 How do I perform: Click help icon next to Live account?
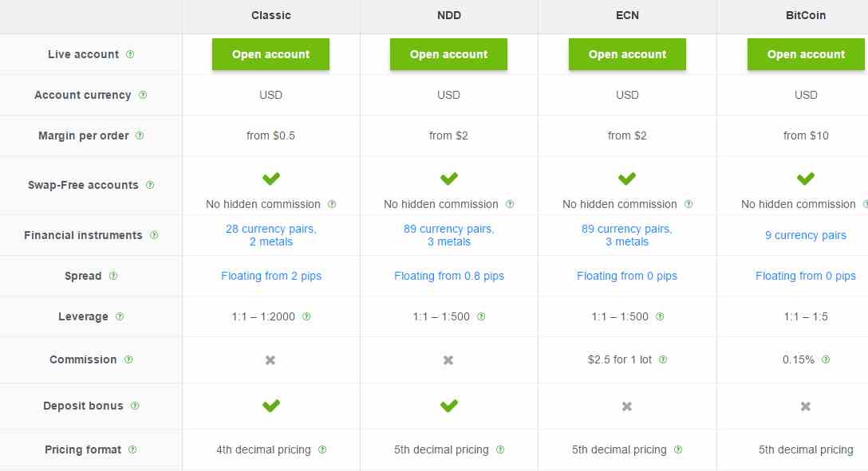[x=130, y=54]
